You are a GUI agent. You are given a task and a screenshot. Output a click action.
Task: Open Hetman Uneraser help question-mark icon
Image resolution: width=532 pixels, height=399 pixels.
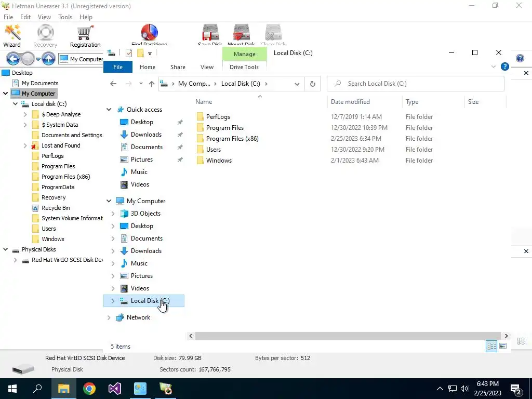point(520,58)
